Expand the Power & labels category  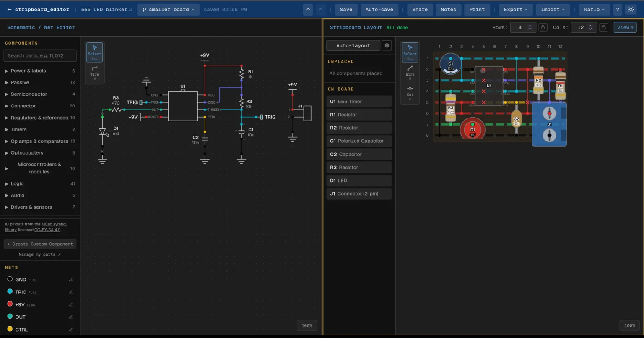(x=40, y=71)
